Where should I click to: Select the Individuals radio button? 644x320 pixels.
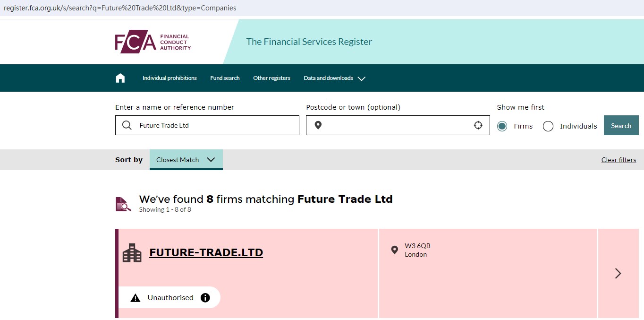(548, 126)
